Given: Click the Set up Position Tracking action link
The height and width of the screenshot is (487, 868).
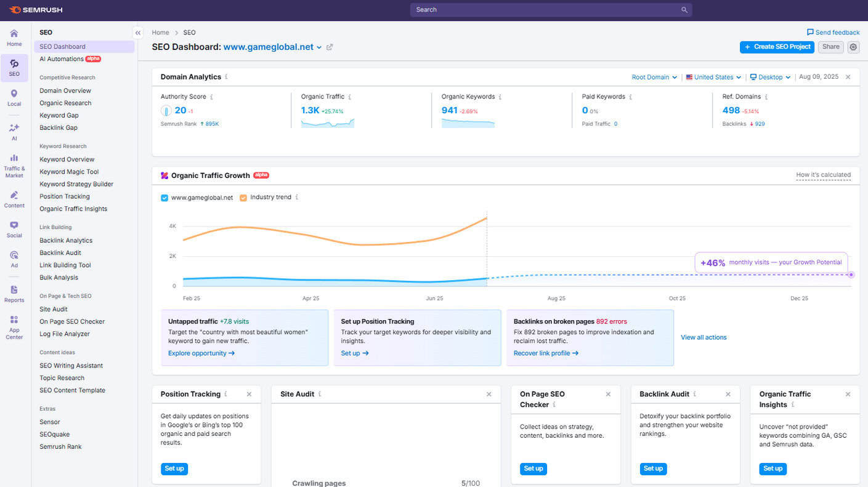Looking at the screenshot, I should pyautogui.click(x=355, y=353).
